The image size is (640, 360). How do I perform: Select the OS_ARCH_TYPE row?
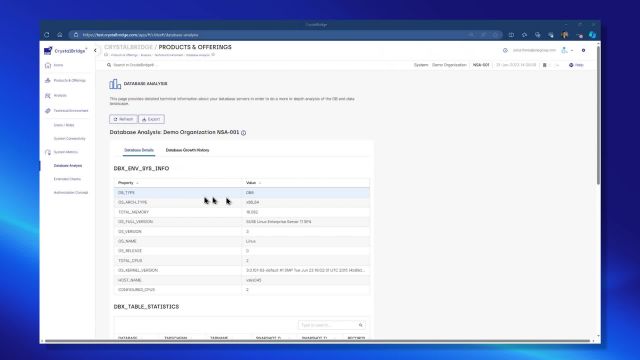coord(242,202)
